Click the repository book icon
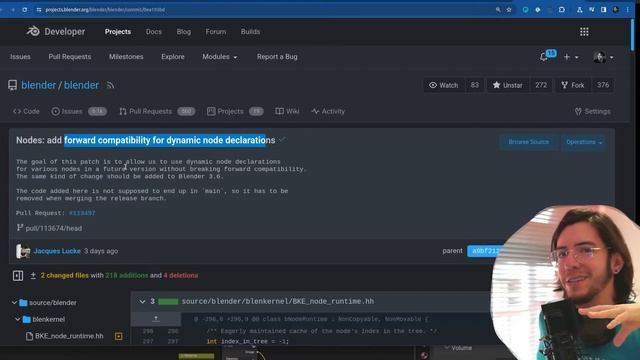This screenshot has width=640, height=360. pyautogui.click(x=13, y=85)
